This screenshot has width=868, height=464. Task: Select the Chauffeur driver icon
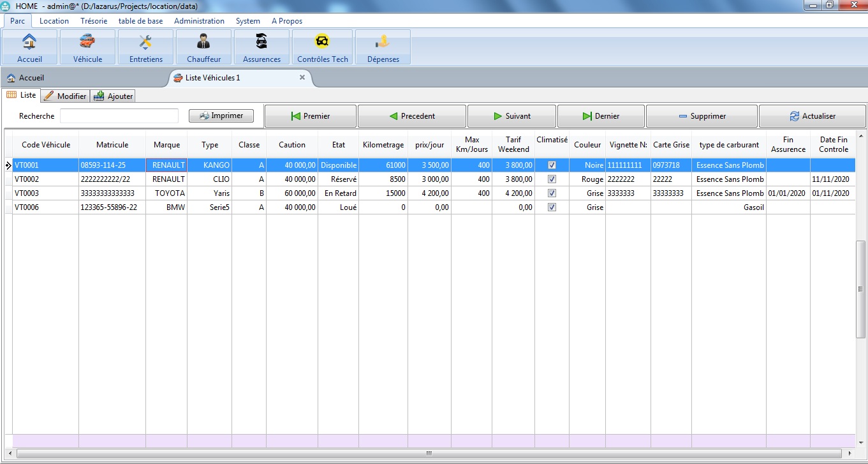tap(203, 47)
